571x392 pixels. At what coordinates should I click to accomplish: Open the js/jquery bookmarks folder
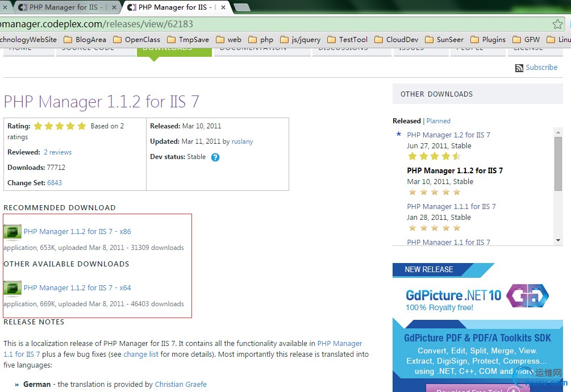(x=301, y=39)
